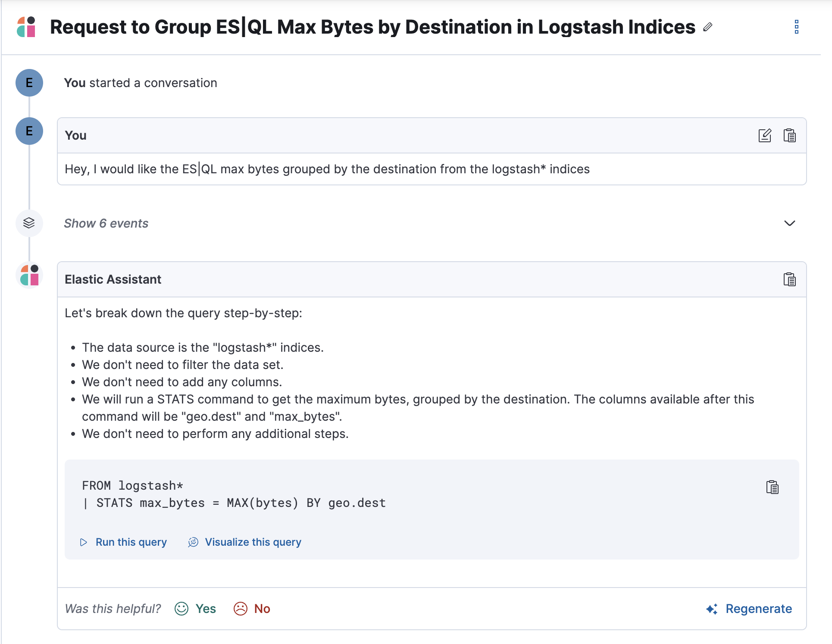Click the copy icon on assistant response

tap(788, 279)
